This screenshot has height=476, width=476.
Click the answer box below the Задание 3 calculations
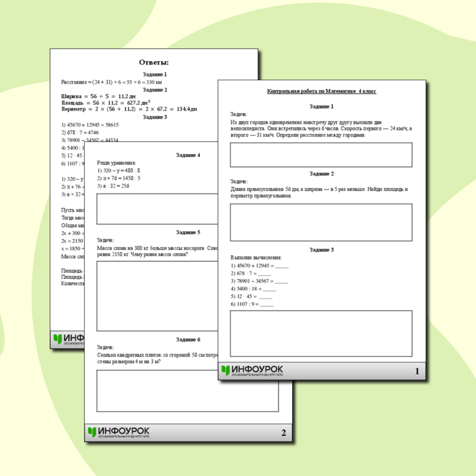click(321, 333)
